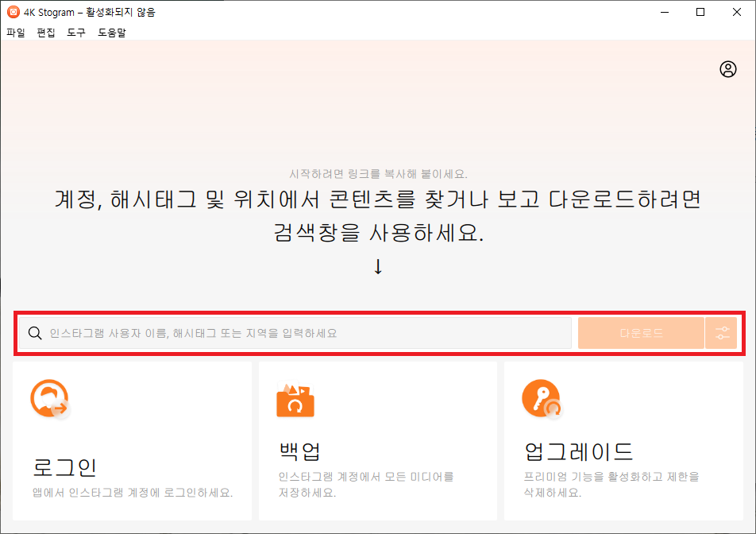
Task: Click the 업그레이드 key icon
Action: tap(542, 398)
